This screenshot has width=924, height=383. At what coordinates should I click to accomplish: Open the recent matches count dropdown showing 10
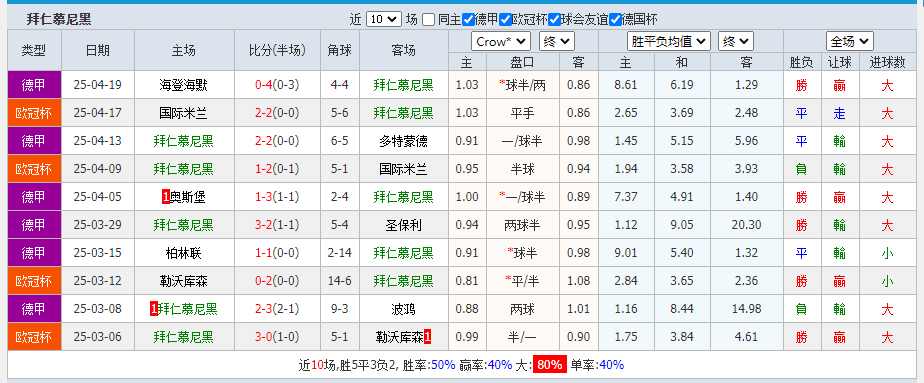384,19
